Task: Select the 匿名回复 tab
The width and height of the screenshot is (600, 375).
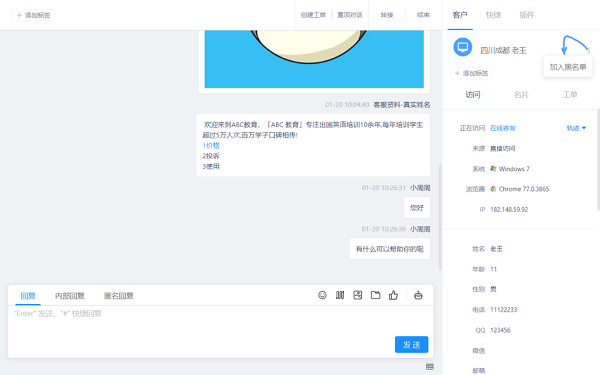Action: point(119,296)
